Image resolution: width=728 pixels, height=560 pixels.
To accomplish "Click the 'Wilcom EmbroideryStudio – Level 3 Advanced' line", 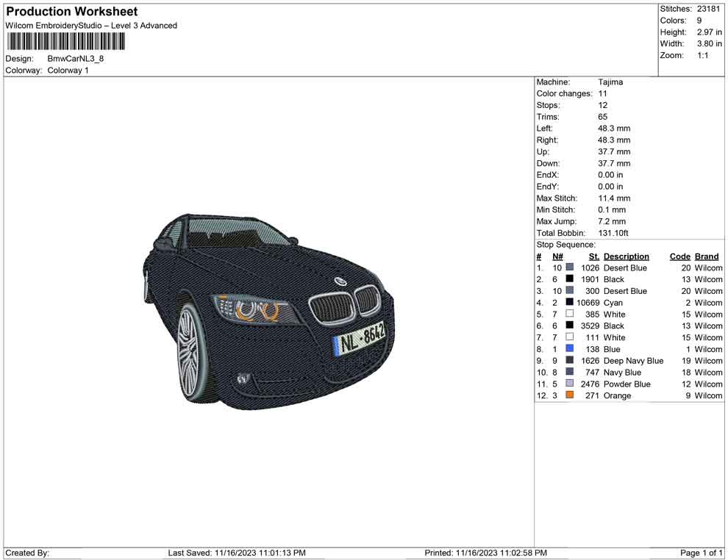I will click(91, 26).
